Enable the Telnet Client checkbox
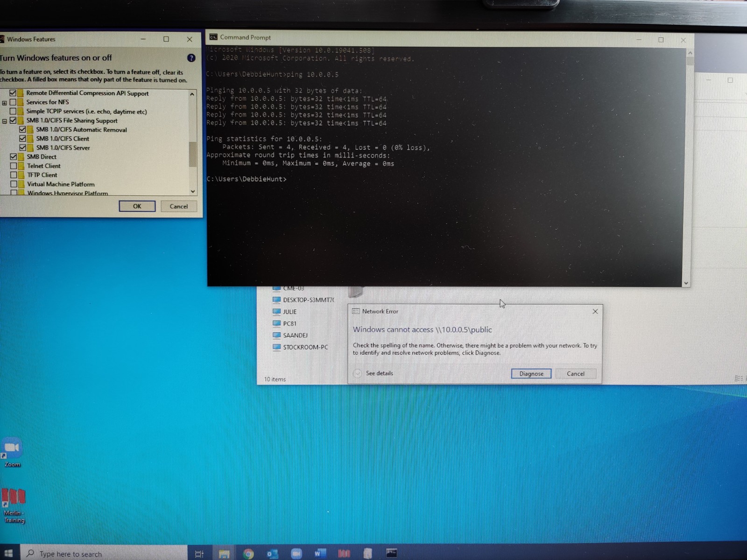The width and height of the screenshot is (747, 560). pyautogui.click(x=14, y=166)
